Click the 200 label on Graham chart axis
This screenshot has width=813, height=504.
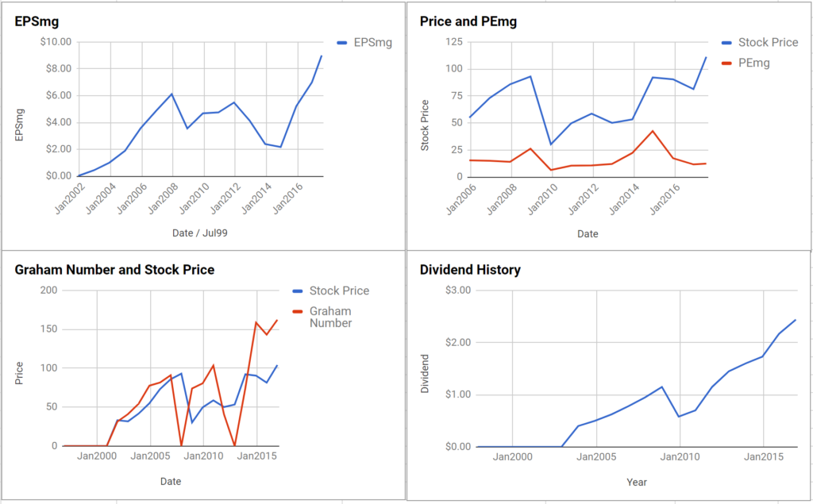(48, 290)
